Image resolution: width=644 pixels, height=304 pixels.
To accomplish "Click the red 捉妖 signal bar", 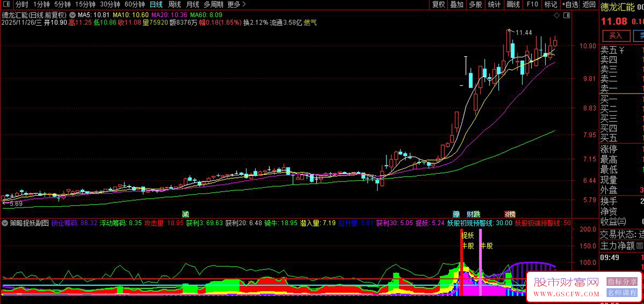I will pos(461,262).
